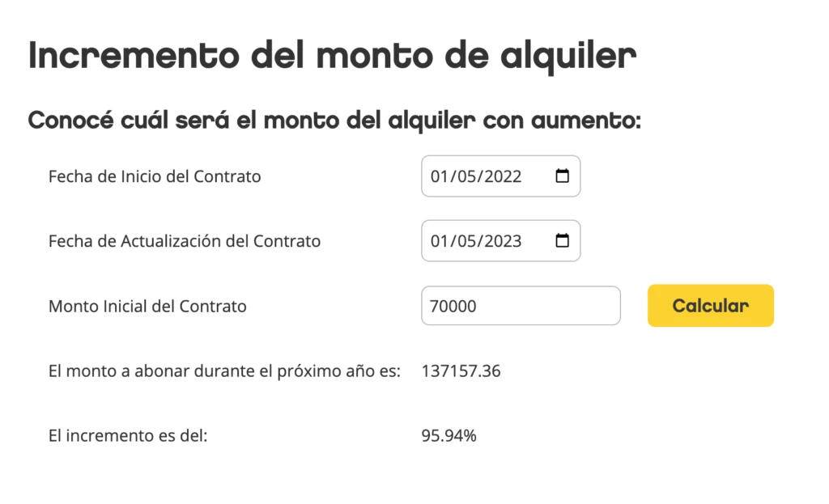Click the result amount 137157.36
The width and height of the screenshot is (829, 504).
(461, 371)
